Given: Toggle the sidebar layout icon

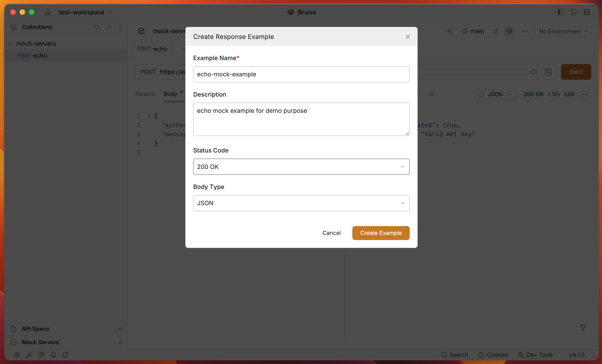Looking at the screenshot, I should tap(560, 12).
